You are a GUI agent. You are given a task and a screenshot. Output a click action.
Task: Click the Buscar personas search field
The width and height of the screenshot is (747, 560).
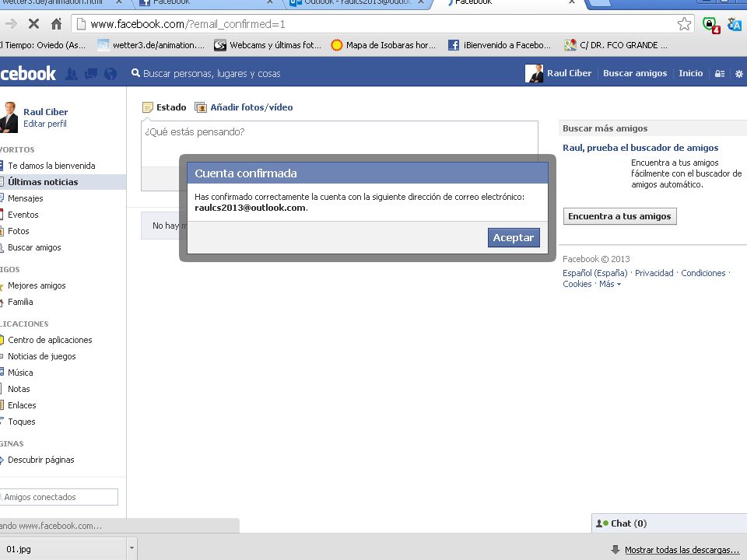(x=212, y=74)
